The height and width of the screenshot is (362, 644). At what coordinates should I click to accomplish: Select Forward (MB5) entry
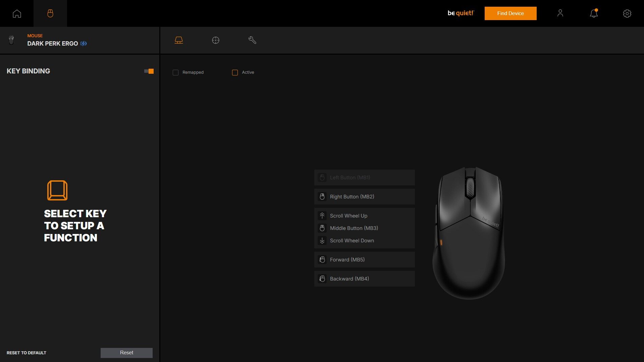[x=365, y=260]
